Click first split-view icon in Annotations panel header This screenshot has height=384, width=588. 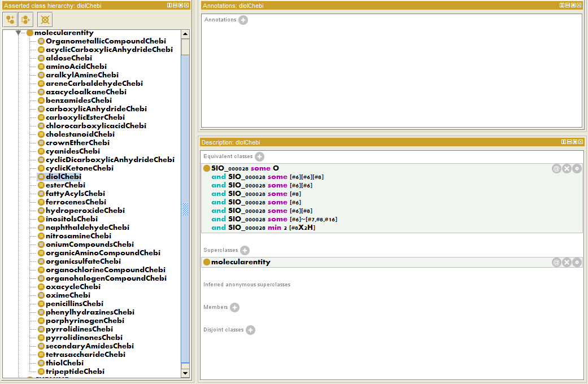[x=562, y=5]
